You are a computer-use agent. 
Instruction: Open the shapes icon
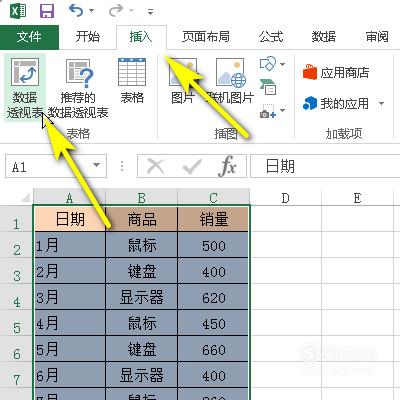coord(268,63)
